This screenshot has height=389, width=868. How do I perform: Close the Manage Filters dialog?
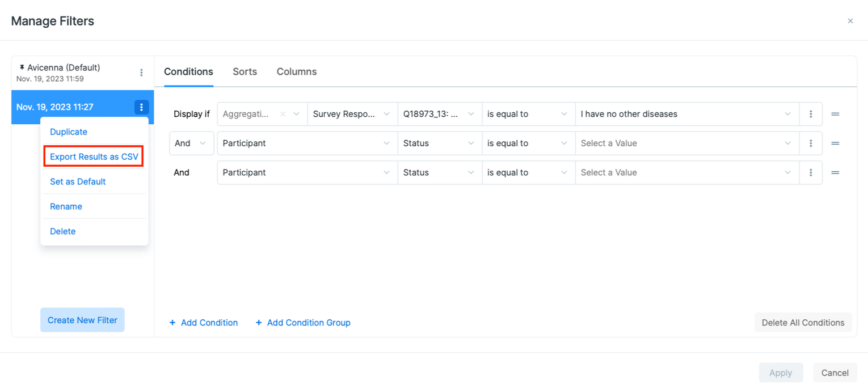click(850, 20)
